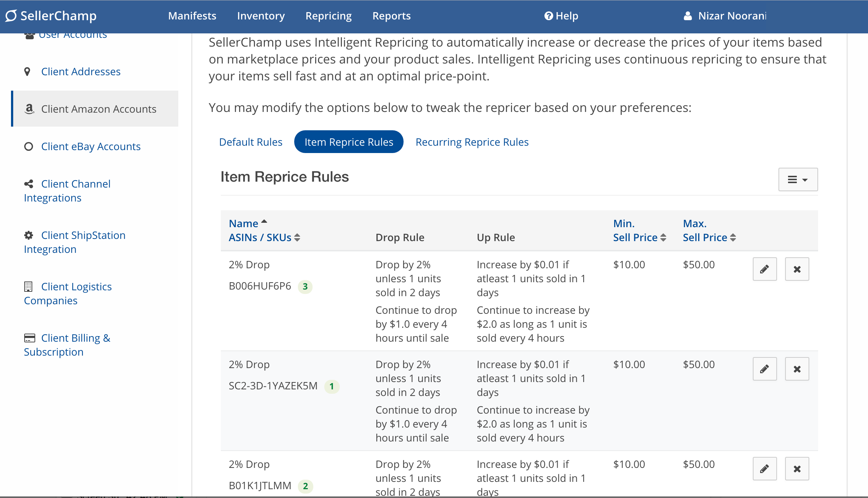Click the SellerChamp logo icon
Screen dimensions: 868x498
11,16
